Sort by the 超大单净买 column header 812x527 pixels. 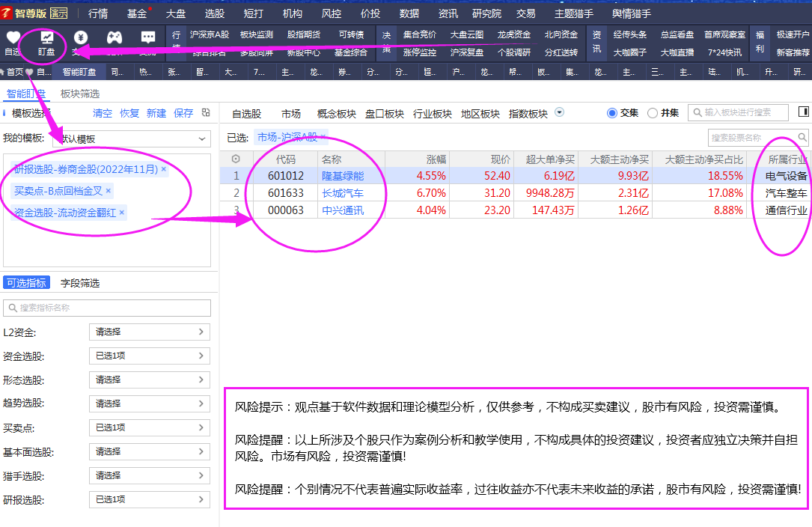point(550,159)
